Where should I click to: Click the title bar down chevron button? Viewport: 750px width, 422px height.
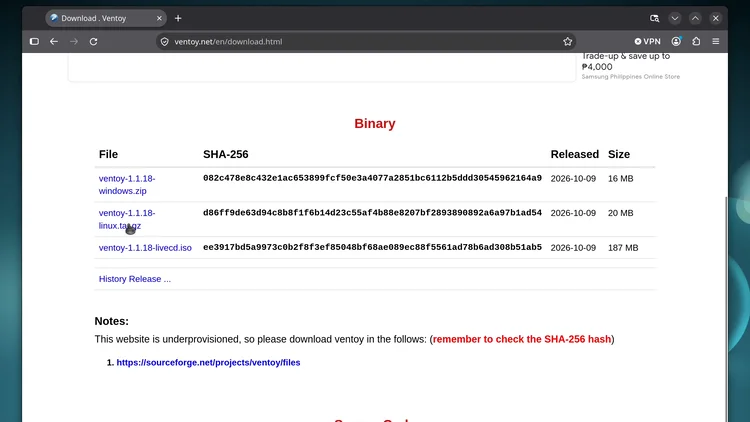(675, 18)
